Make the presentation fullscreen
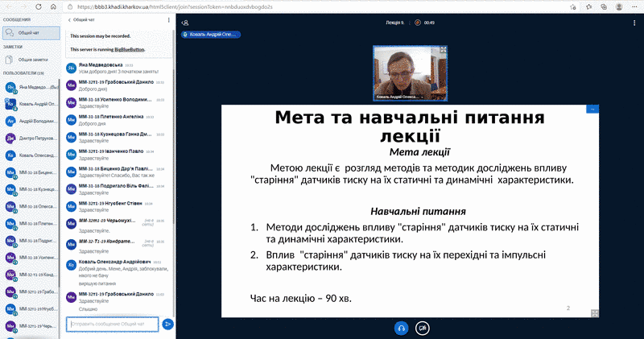The width and height of the screenshot is (644, 339). [594, 313]
